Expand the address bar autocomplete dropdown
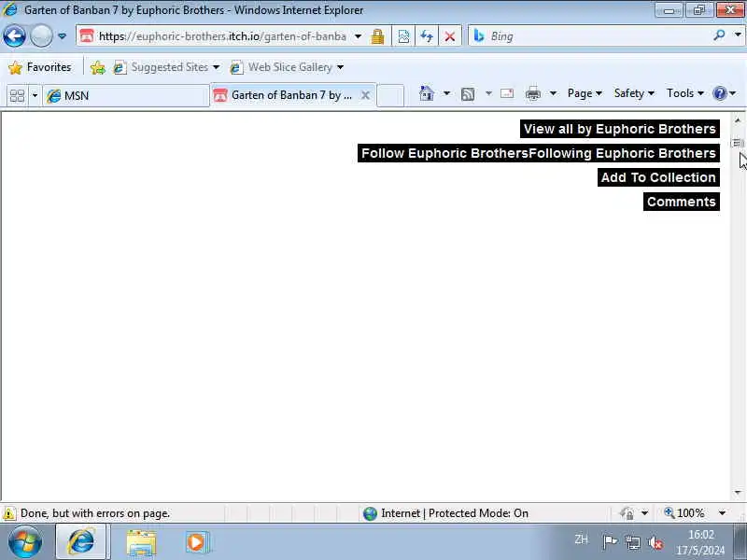This screenshot has height=560, width=747. tap(358, 36)
